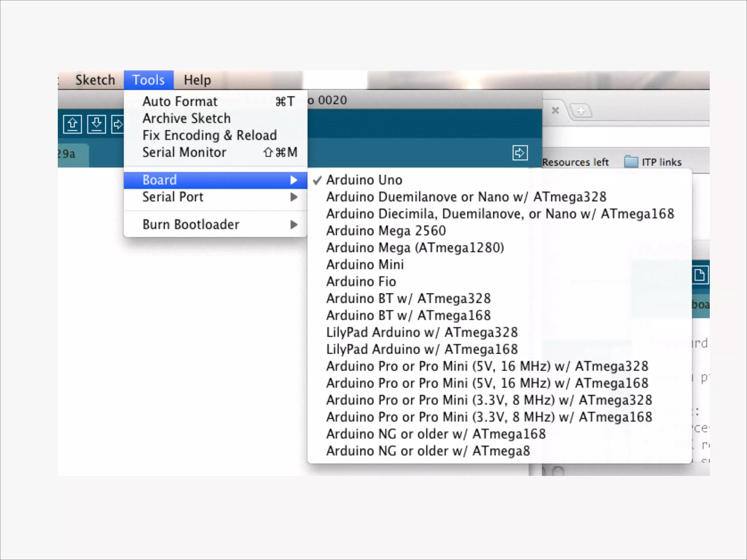Image resolution: width=747 pixels, height=560 pixels.
Task: Open the ITP links bookmark folder
Action: 653,162
